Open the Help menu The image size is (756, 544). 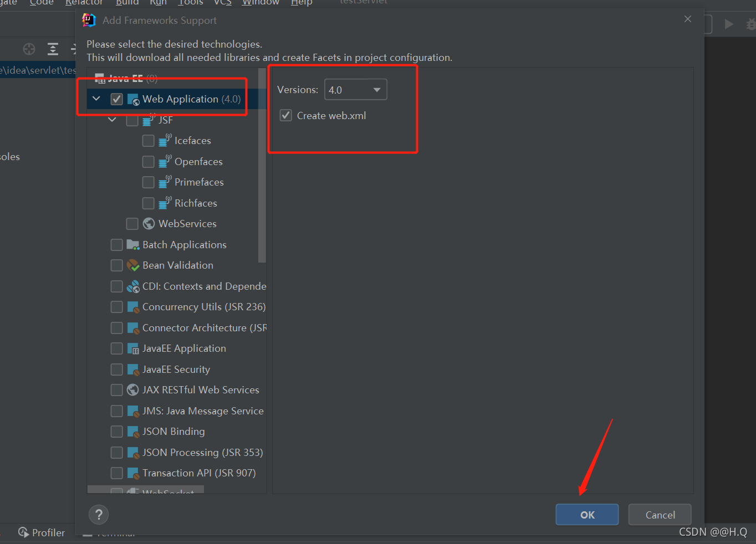click(302, 3)
